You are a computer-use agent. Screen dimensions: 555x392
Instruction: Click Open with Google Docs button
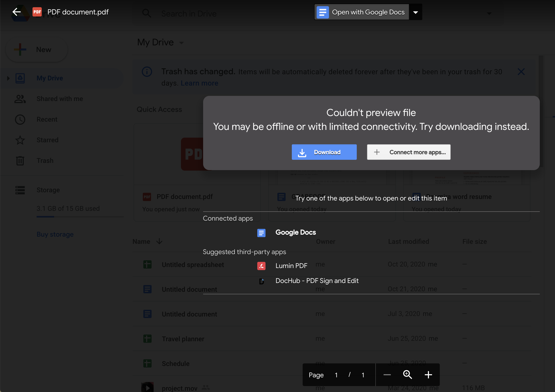coord(362,12)
